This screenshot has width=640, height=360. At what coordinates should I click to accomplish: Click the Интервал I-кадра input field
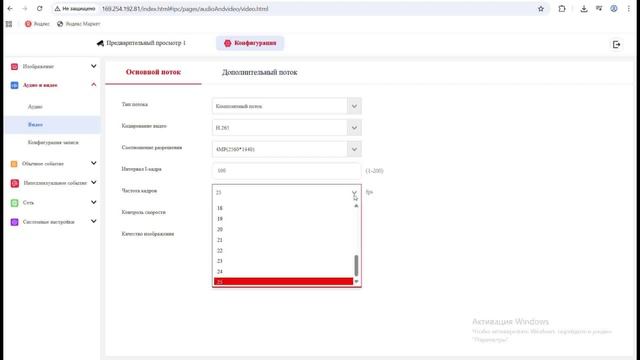(287, 171)
